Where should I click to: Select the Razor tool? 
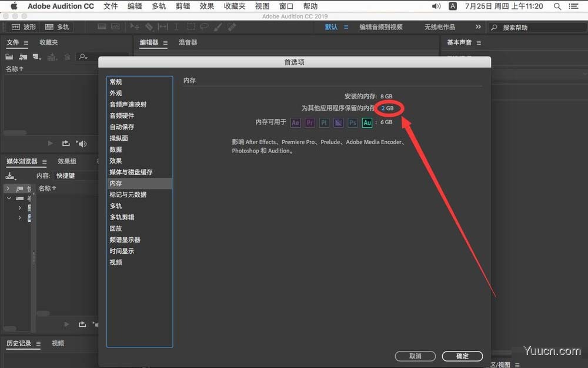(148, 26)
